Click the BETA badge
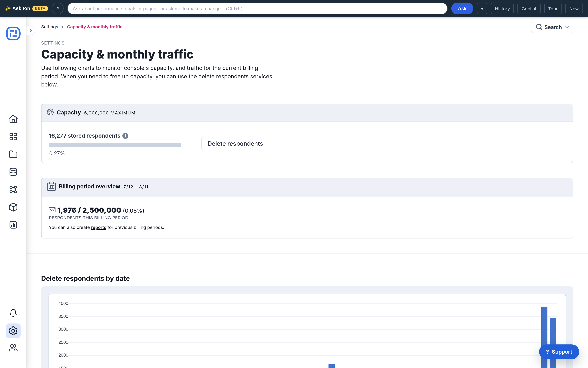Image resolution: width=588 pixels, height=368 pixels. pos(40,8)
